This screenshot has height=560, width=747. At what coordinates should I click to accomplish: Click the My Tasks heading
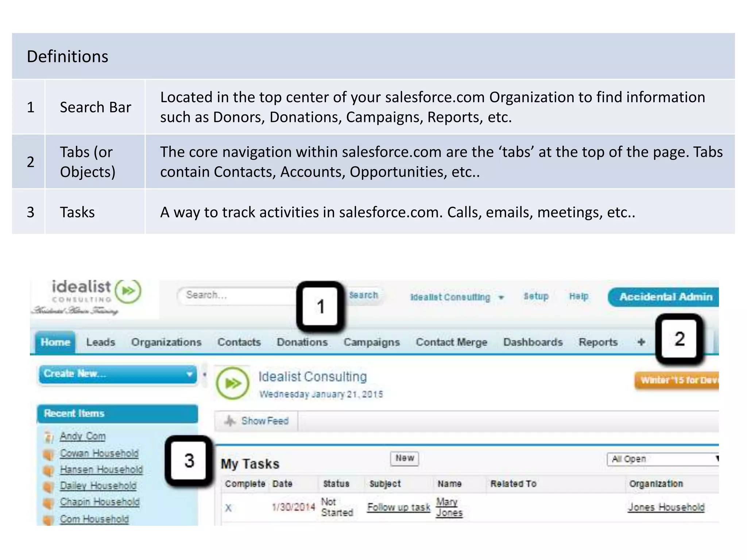(x=250, y=464)
